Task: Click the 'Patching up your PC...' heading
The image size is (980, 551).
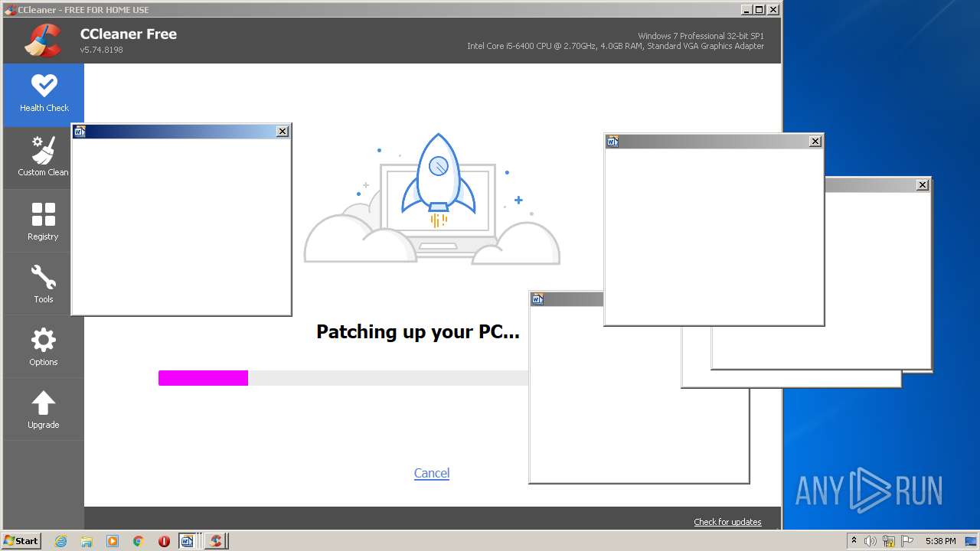Action: tap(418, 332)
